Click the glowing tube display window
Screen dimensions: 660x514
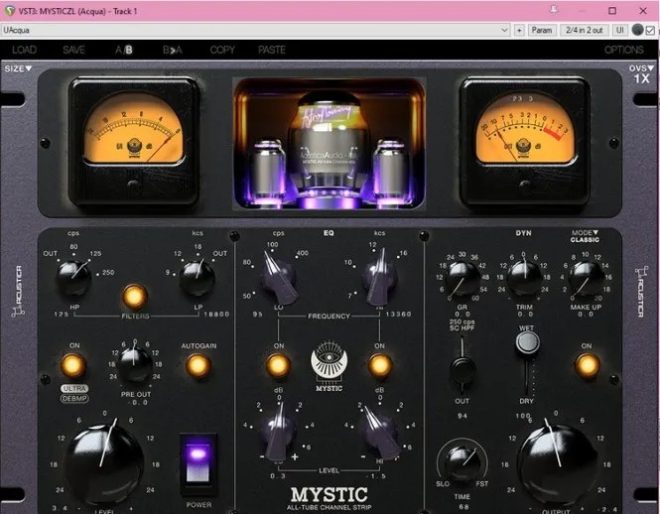[x=329, y=143]
